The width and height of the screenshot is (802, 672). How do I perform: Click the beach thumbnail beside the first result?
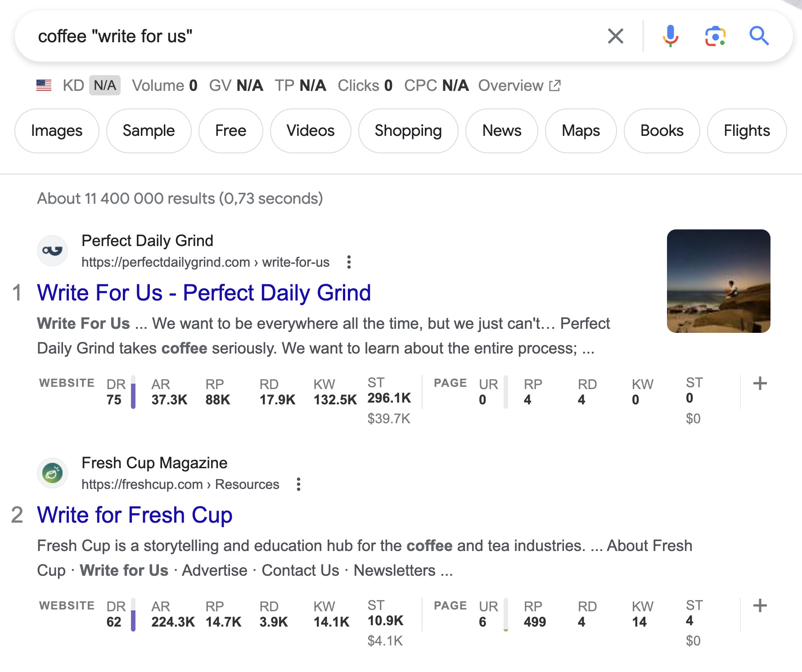coord(719,281)
